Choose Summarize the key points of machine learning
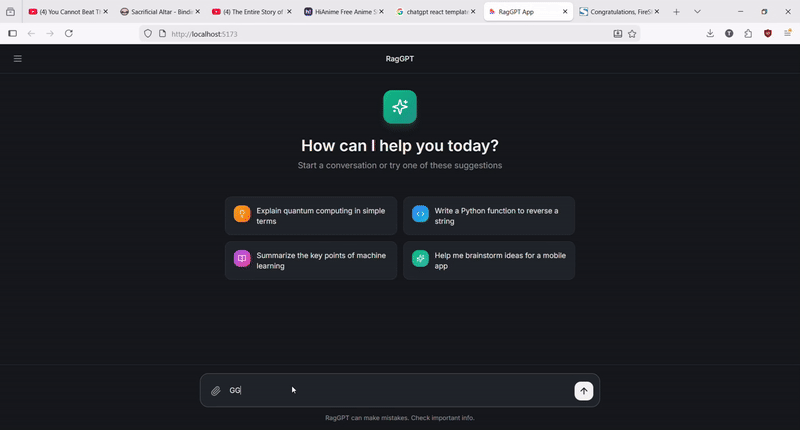800x430 pixels. pos(311,261)
